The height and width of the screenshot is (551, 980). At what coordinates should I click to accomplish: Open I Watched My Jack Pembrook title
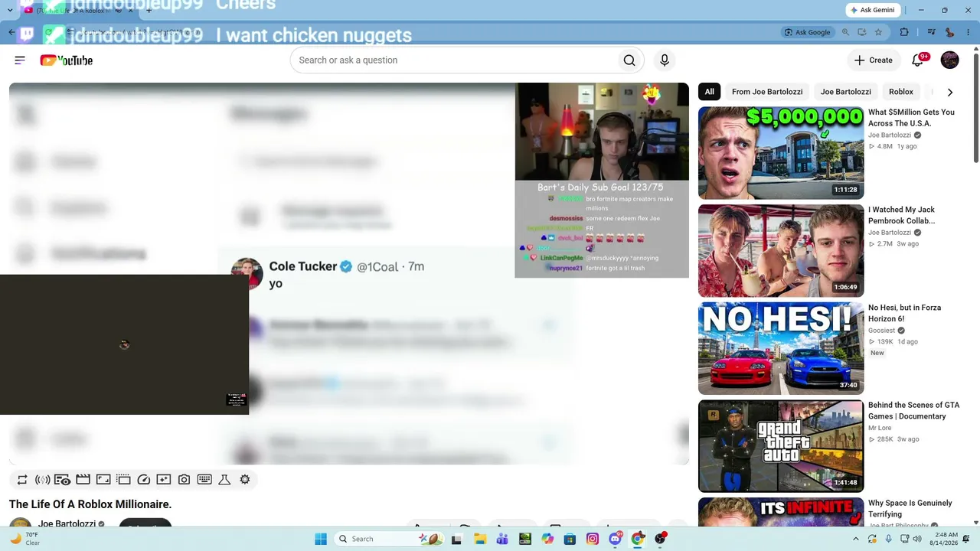[x=902, y=215]
